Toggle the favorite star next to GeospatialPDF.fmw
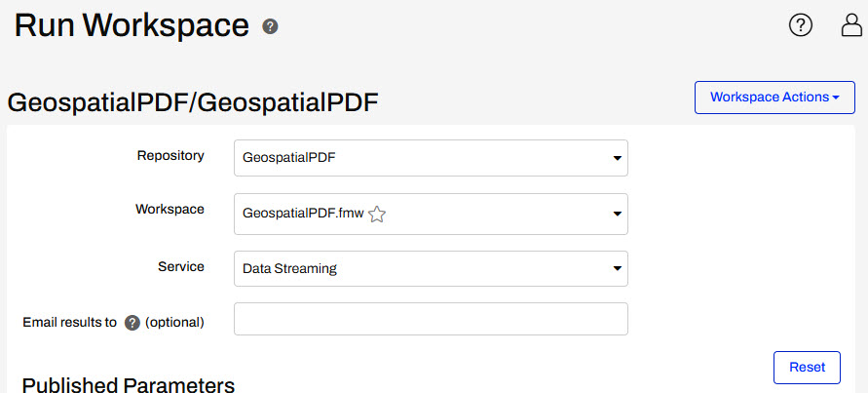Viewport: 868px width, 393px height. (x=377, y=214)
